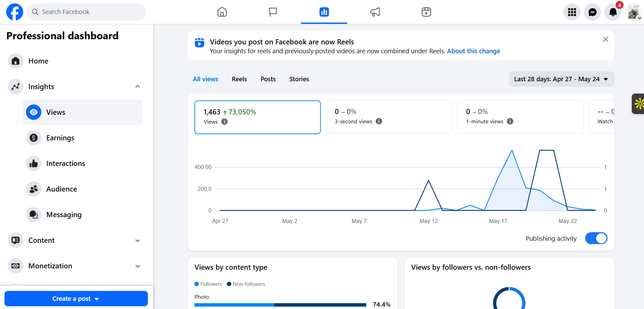Open the Audience insights page
This screenshot has height=309, width=644.
(x=83, y=189)
